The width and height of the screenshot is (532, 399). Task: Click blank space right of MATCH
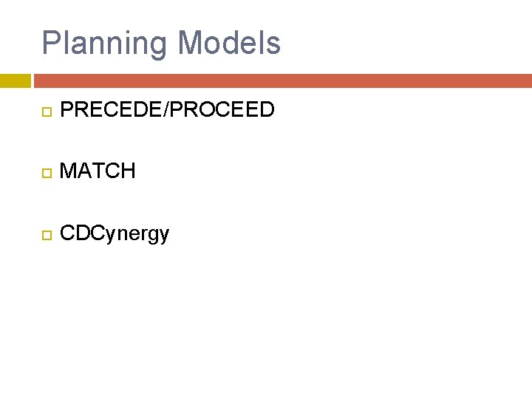click(x=332, y=171)
